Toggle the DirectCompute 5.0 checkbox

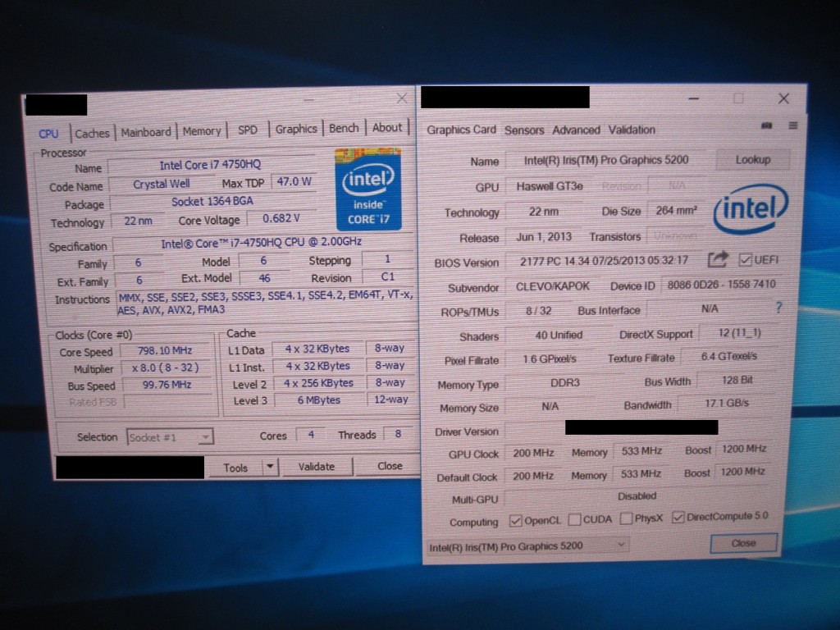tap(678, 517)
